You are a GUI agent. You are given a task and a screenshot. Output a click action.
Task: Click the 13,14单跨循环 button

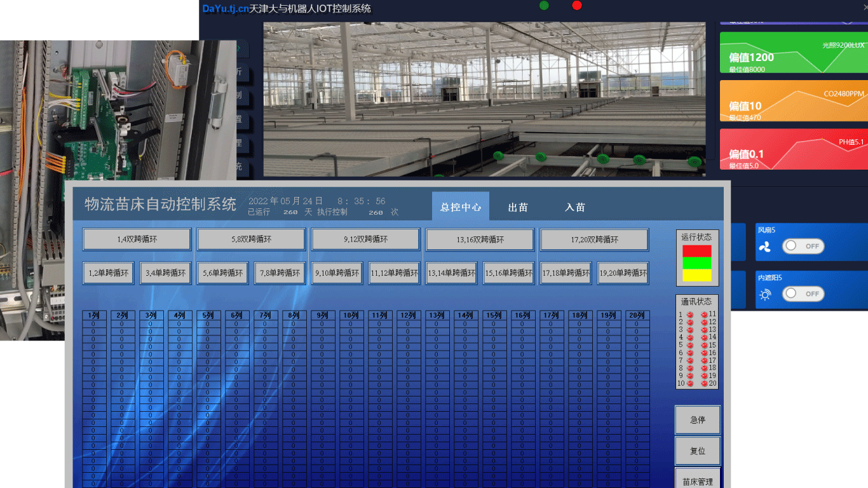click(x=451, y=273)
